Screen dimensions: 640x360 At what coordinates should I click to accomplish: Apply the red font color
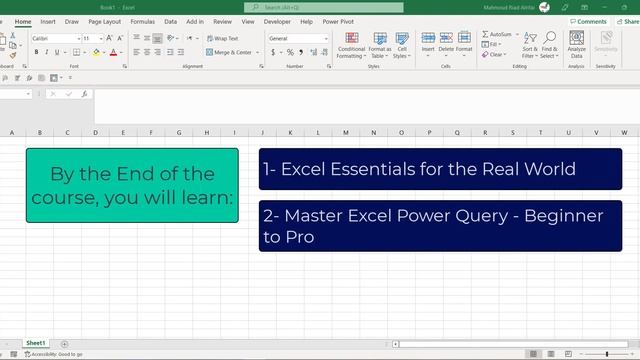(x=113, y=52)
